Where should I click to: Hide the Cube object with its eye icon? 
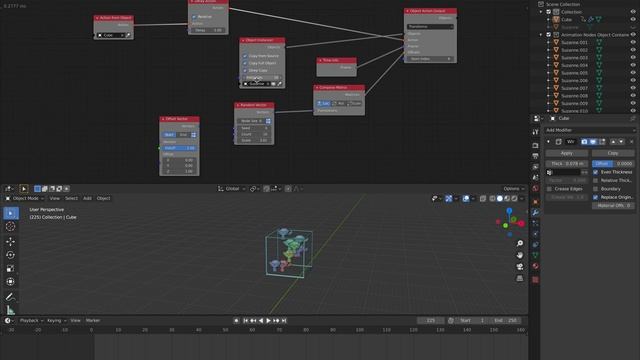pyautogui.click(x=633, y=20)
